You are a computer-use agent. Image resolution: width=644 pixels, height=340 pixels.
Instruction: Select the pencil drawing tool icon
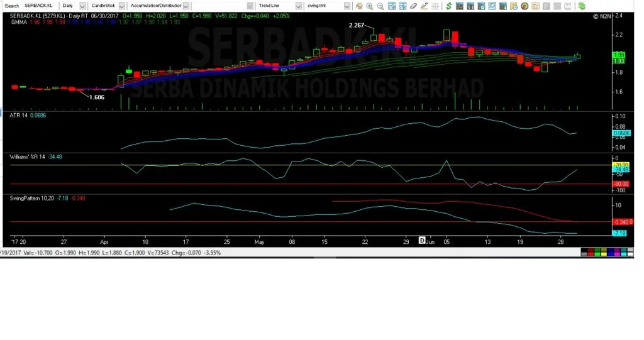click(425, 6)
